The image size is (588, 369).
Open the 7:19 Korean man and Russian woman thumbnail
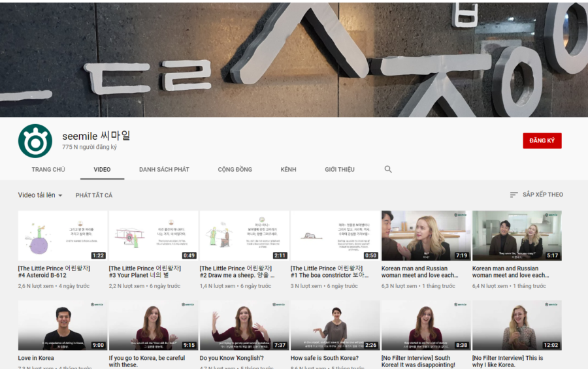coord(426,236)
